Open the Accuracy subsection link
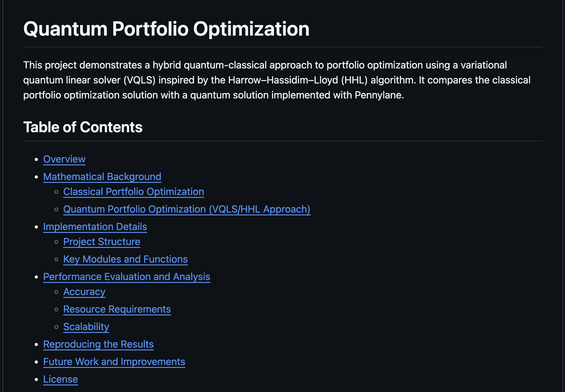The width and height of the screenshot is (565, 392). (84, 292)
